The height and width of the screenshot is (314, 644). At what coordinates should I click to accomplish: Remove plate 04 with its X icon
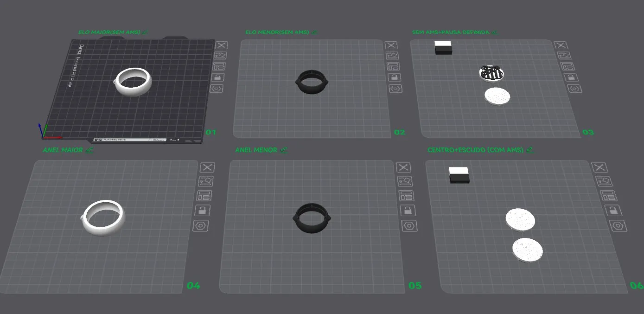(x=207, y=167)
